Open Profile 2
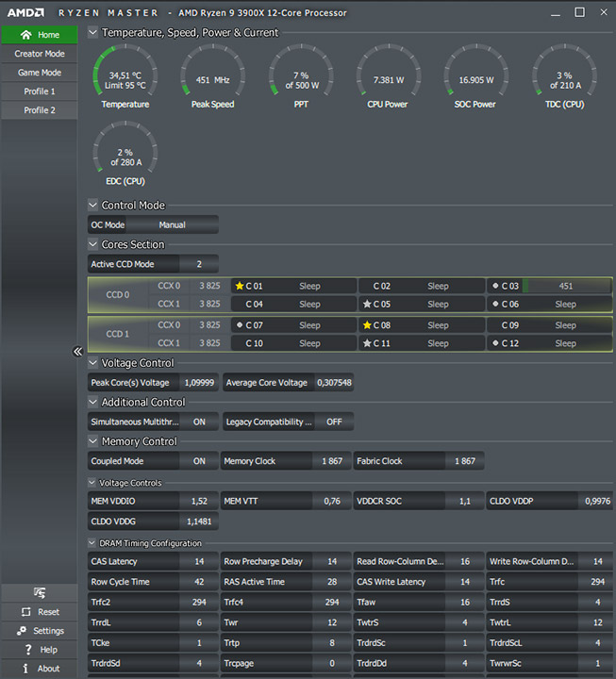Image resolution: width=616 pixels, height=679 pixels. point(40,110)
